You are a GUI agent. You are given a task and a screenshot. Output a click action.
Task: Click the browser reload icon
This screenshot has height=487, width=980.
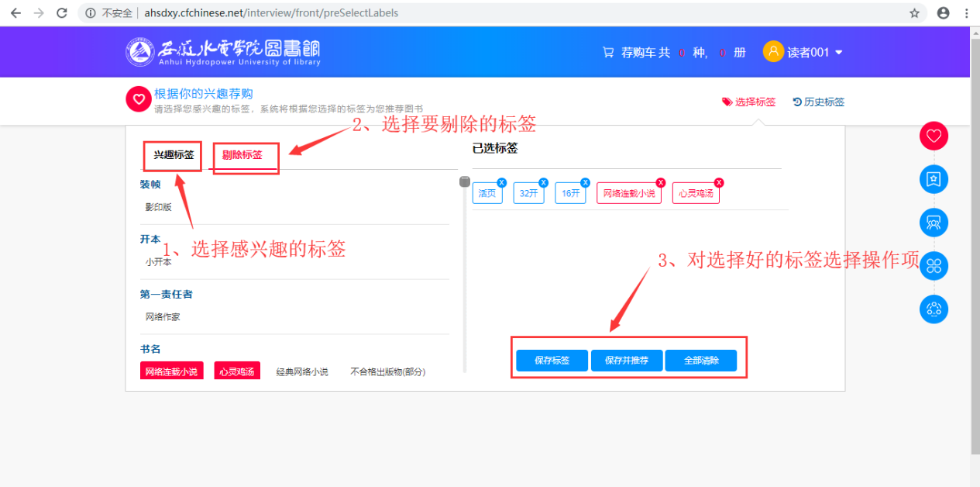click(x=62, y=13)
